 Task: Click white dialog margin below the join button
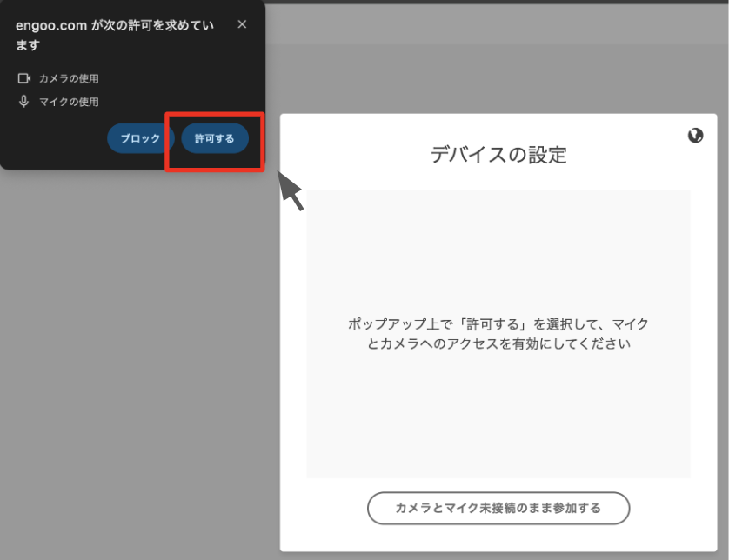point(498,539)
